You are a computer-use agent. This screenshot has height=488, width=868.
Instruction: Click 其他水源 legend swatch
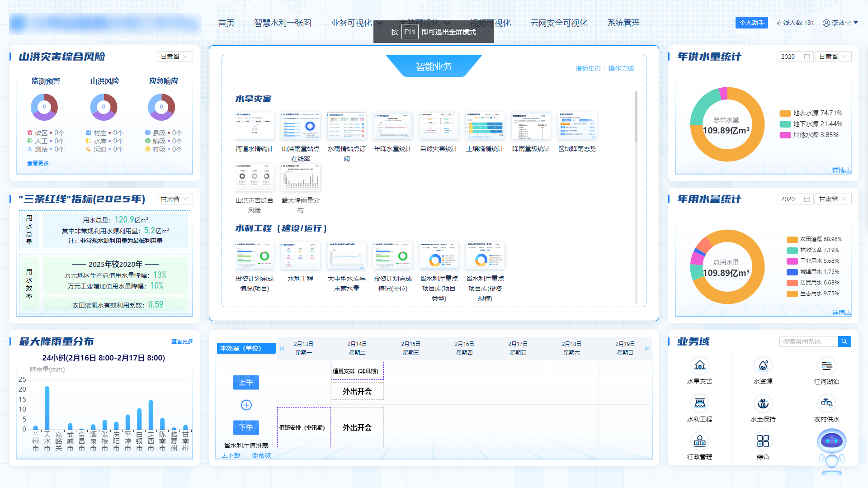coord(785,135)
